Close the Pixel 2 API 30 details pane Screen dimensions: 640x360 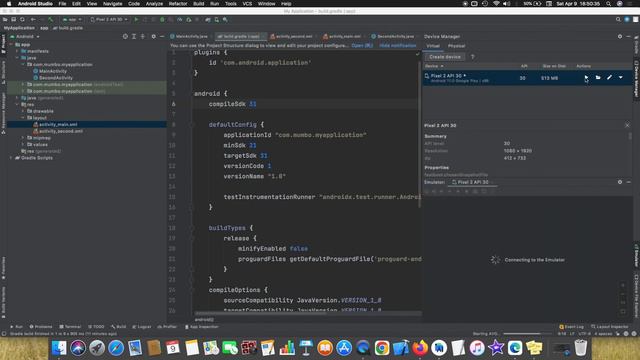[627, 125]
